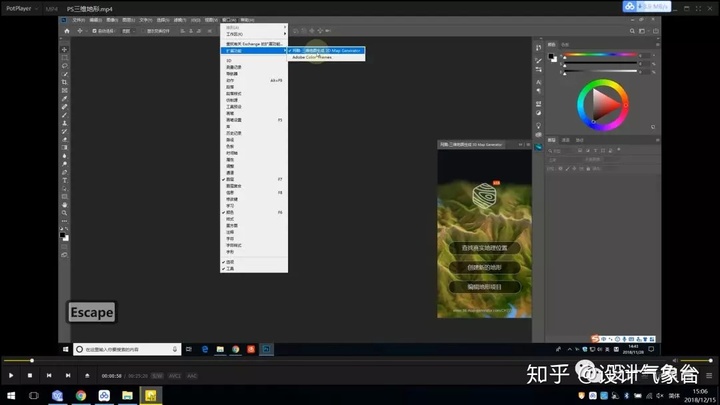Open the PotPlayer main menu dropdown
720x405 pixels.
tap(21, 8)
